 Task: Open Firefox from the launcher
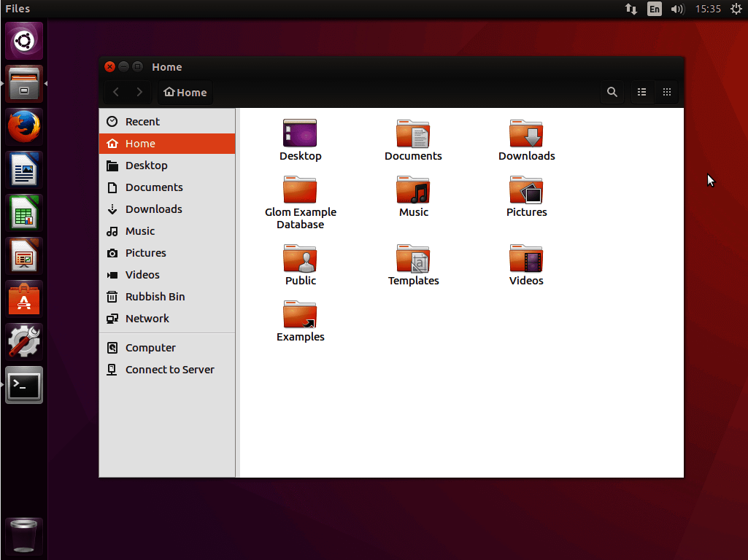pyautogui.click(x=23, y=126)
